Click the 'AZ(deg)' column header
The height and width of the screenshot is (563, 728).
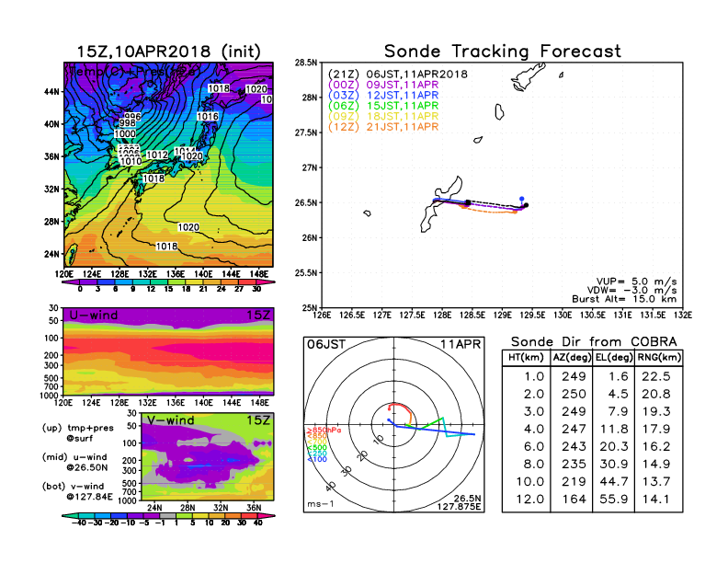(572, 357)
